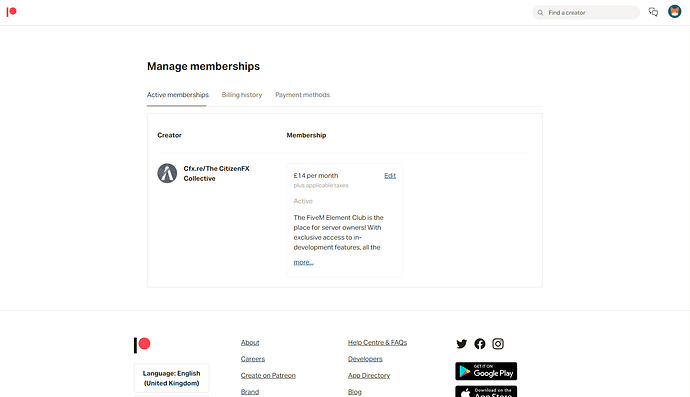The width and height of the screenshot is (690, 397).
Task: Select the Active memberships tab
Action: [x=177, y=95]
